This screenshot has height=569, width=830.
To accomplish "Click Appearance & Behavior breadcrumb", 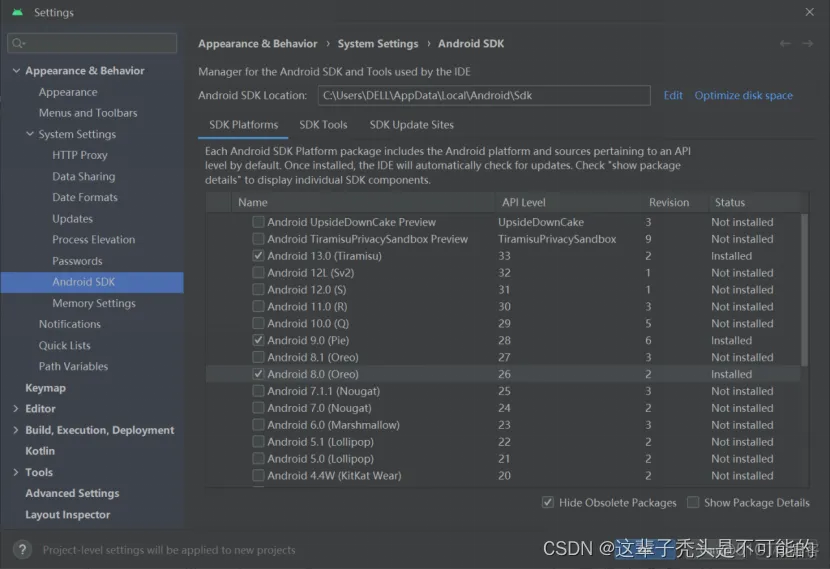I will coord(258,44).
